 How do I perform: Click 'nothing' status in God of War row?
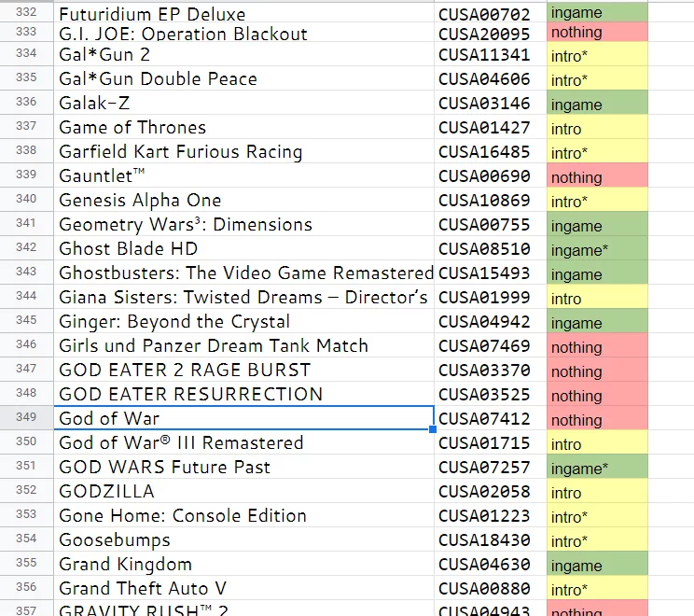(597, 417)
